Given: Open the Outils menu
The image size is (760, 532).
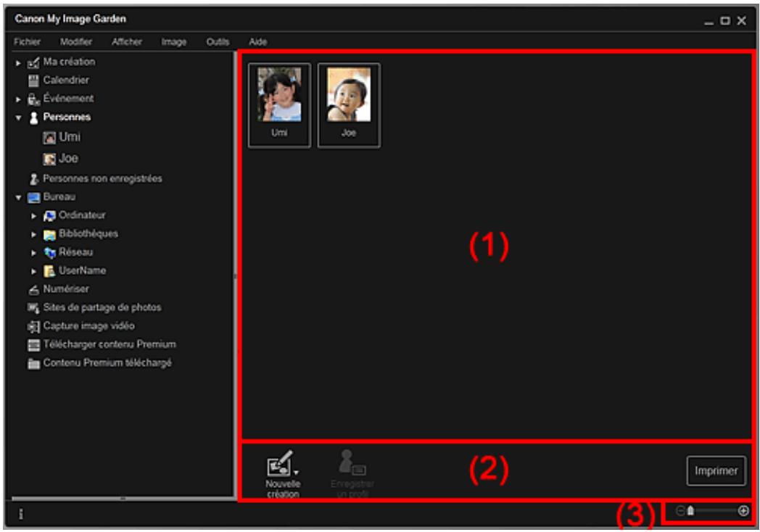Looking at the screenshot, I should 218,41.
